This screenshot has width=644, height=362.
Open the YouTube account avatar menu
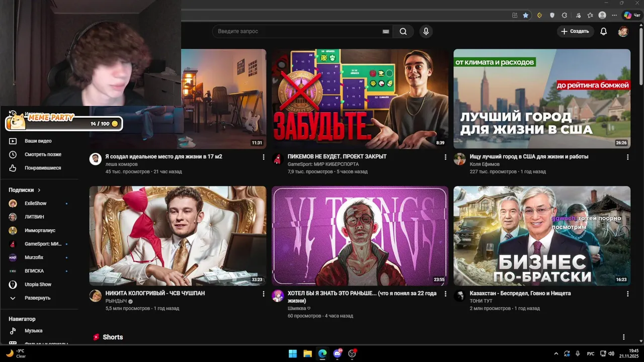pos(623,31)
